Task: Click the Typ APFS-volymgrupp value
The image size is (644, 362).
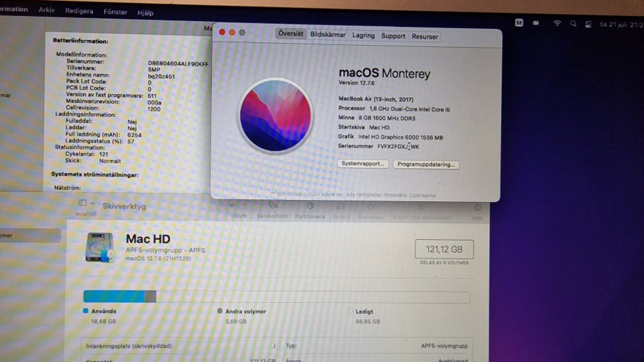Action: tap(444, 346)
